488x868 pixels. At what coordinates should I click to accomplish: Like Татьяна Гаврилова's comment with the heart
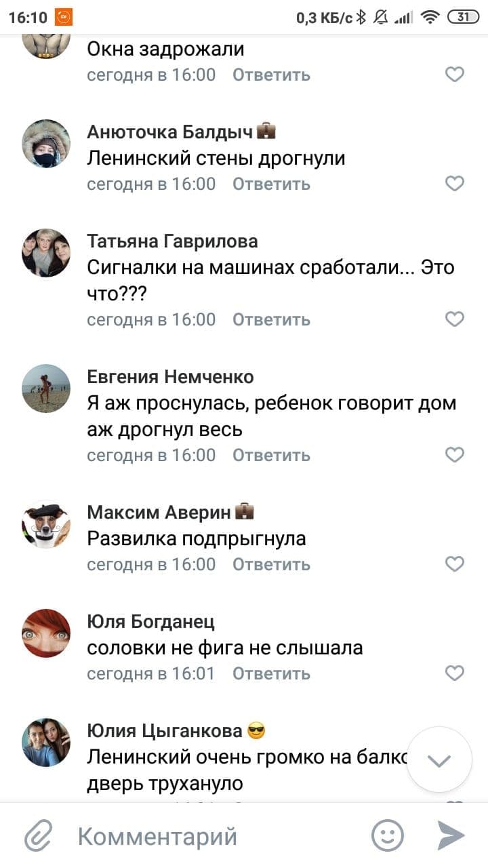pos(454,319)
